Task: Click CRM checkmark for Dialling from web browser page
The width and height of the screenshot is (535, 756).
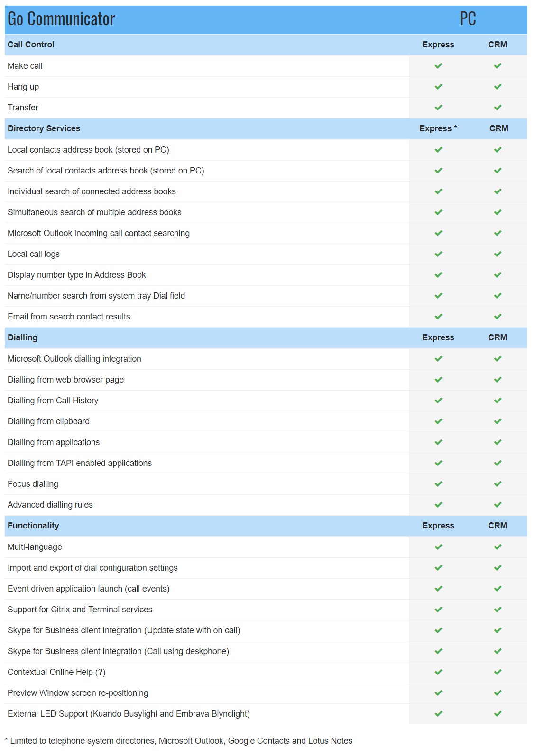Action: (498, 380)
